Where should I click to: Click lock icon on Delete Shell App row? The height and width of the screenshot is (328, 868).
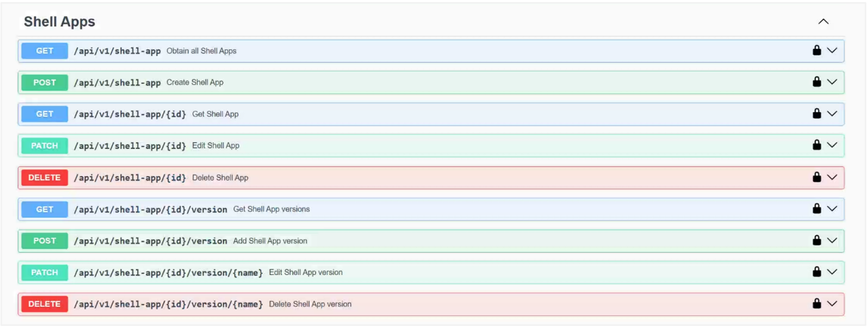coord(817,177)
